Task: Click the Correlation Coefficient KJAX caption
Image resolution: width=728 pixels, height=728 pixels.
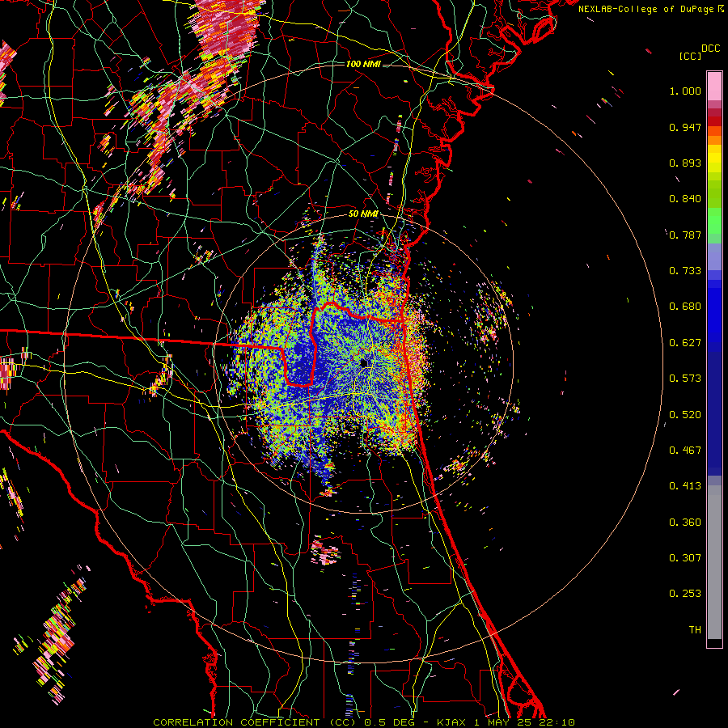Action: click(x=364, y=722)
